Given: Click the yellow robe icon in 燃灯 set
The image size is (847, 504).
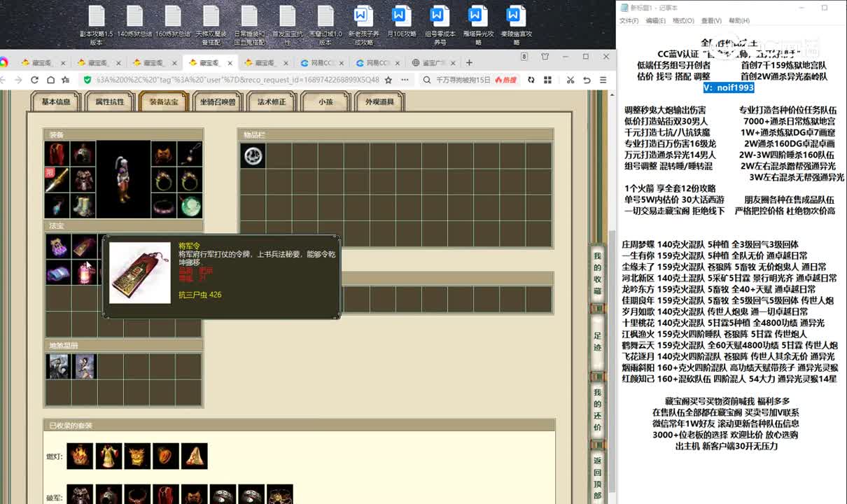Looking at the screenshot, I should [109, 456].
